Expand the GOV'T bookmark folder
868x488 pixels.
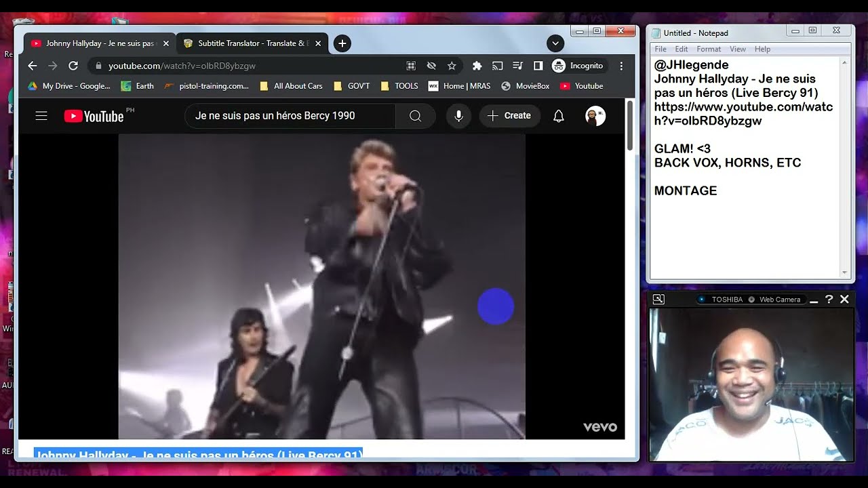coord(351,86)
